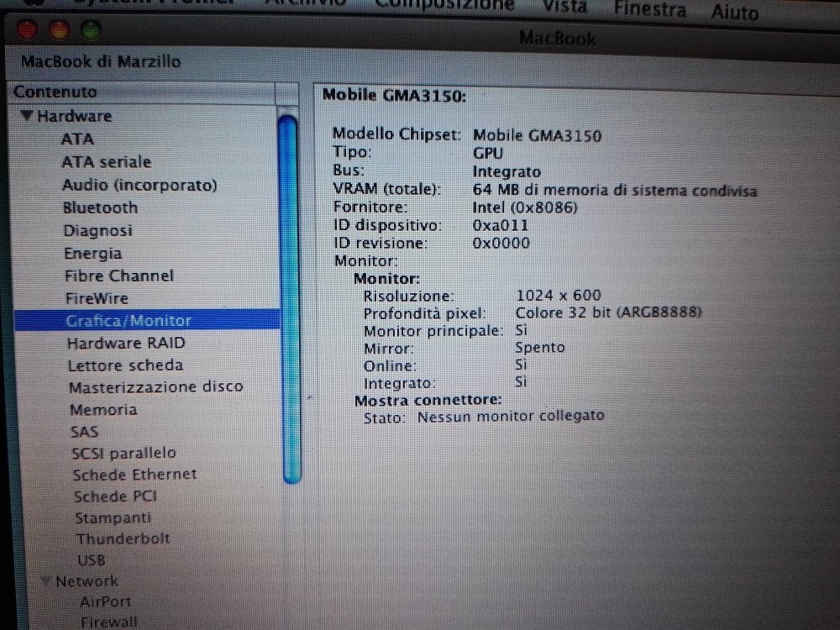Click Mirror value 'Spento'

[x=540, y=348]
